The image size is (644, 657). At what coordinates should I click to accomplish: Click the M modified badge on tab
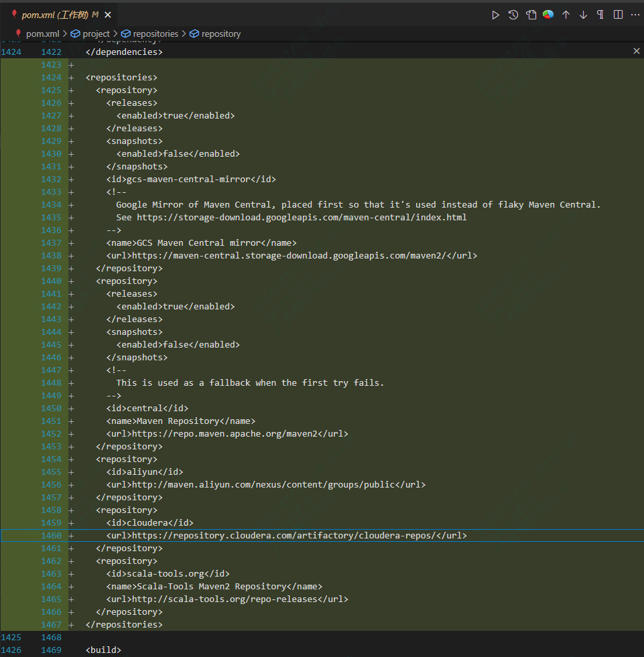[95, 15]
